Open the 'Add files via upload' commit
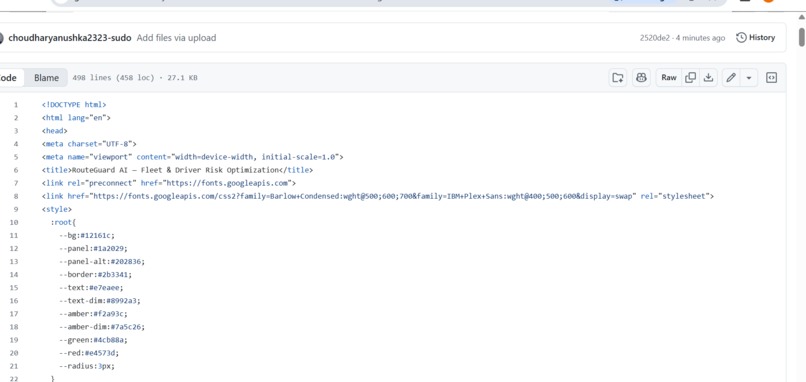Screen dimensions: 806x382 click(176, 38)
